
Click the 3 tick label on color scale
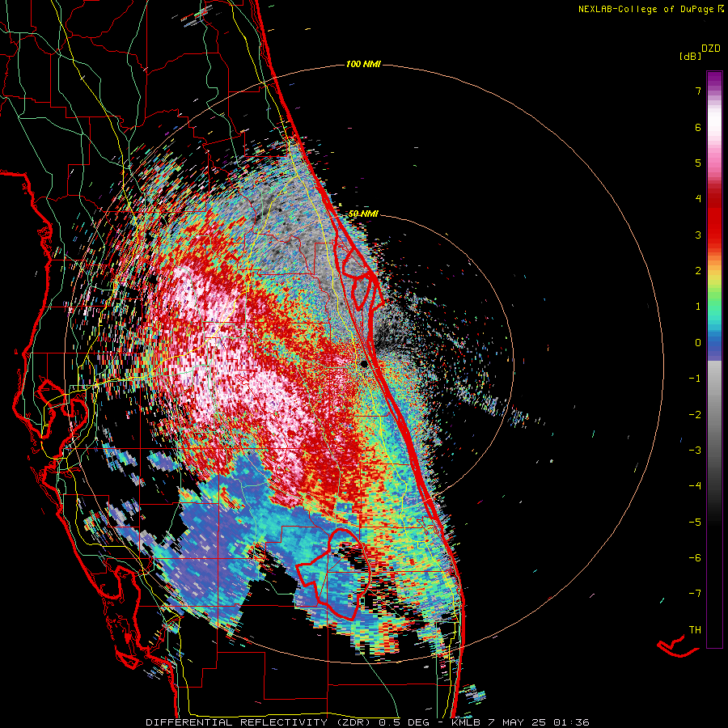coord(698,235)
